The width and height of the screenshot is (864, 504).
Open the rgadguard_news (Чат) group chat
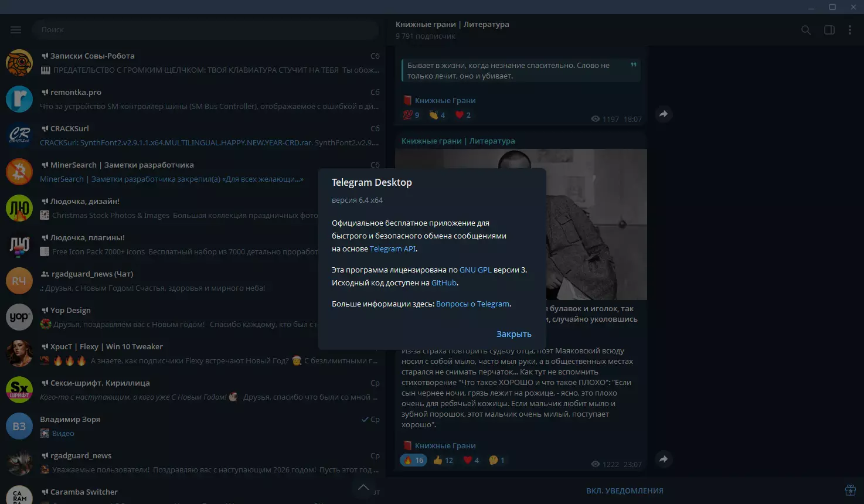click(193, 281)
